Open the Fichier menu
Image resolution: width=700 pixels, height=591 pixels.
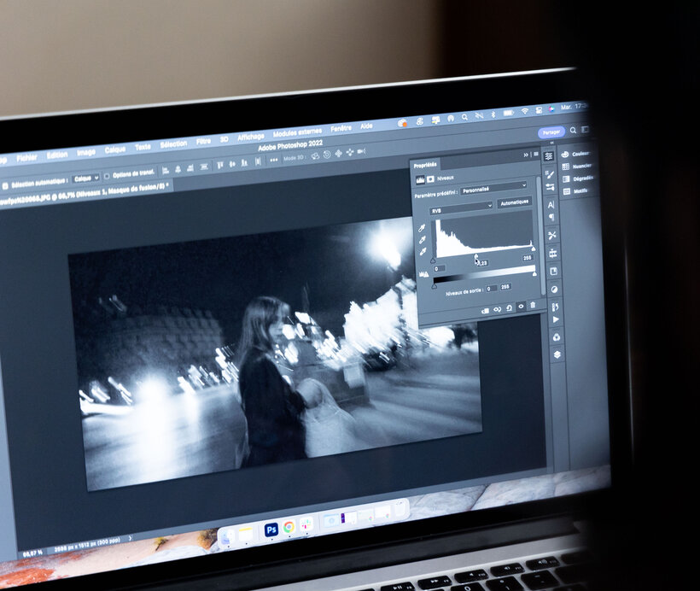(x=26, y=158)
